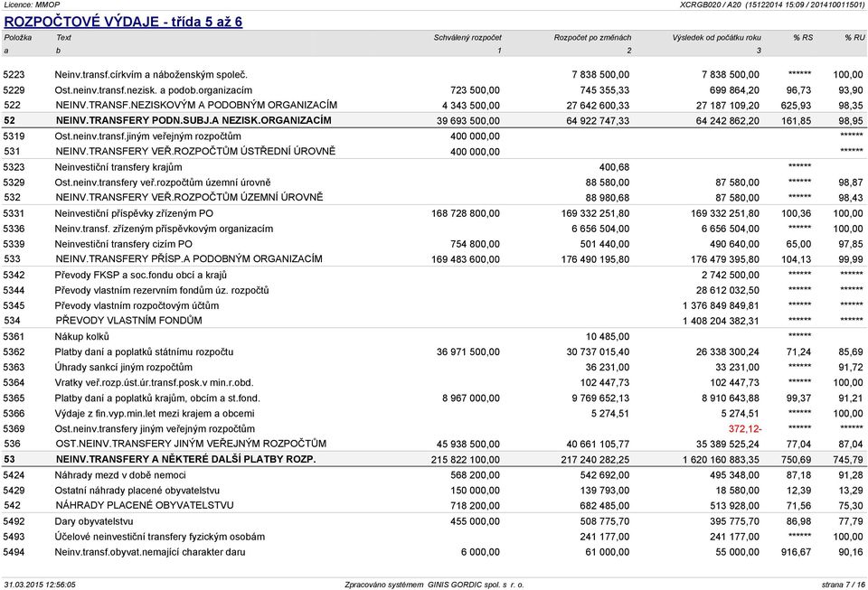This screenshot has height=590, width=868.
Task: Click value 10 485,00 in the 5361 row
Action: tap(608, 337)
